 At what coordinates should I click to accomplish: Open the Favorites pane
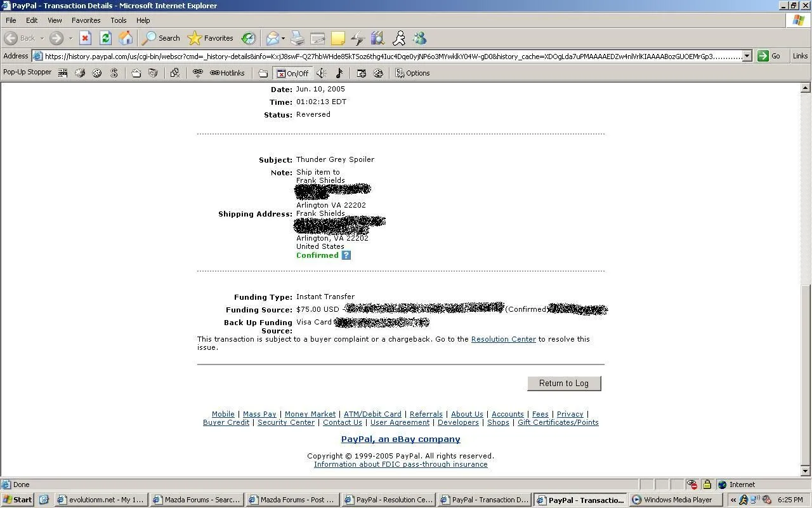[211, 38]
